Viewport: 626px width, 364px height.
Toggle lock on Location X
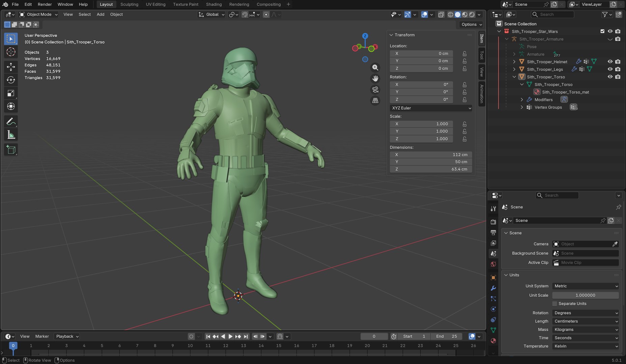(x=464, y=54)
